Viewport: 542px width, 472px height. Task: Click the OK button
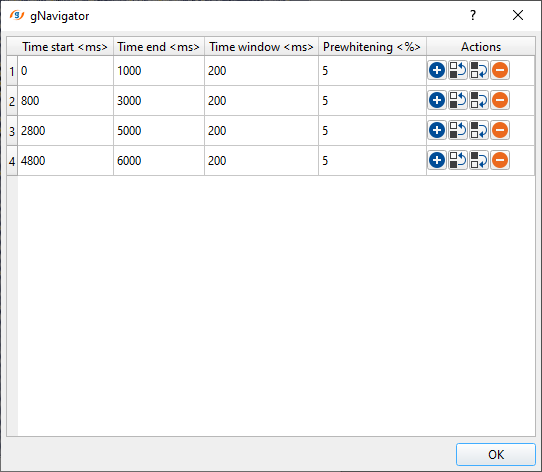point(496,454)
